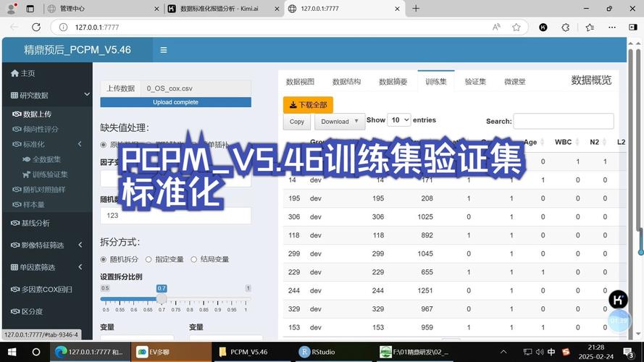The width and height of the screenshot is (644, 362).
Task: Switch to the 训练集 tab
Action: point(436,81)
